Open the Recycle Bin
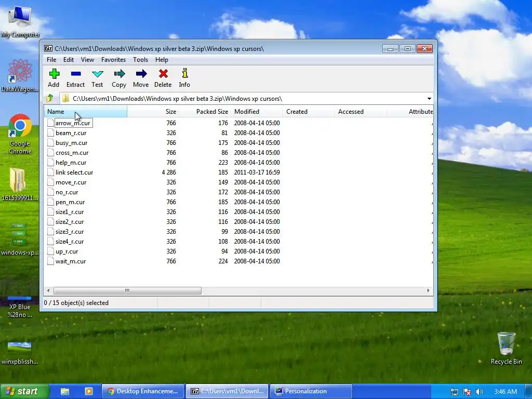This screenshot has height=399, width=532. 506,348
